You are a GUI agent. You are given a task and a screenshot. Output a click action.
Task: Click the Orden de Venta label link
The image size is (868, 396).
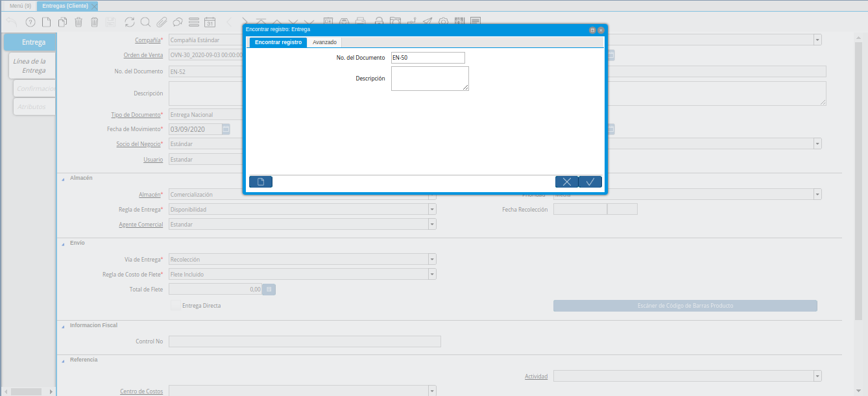[143, 55]
